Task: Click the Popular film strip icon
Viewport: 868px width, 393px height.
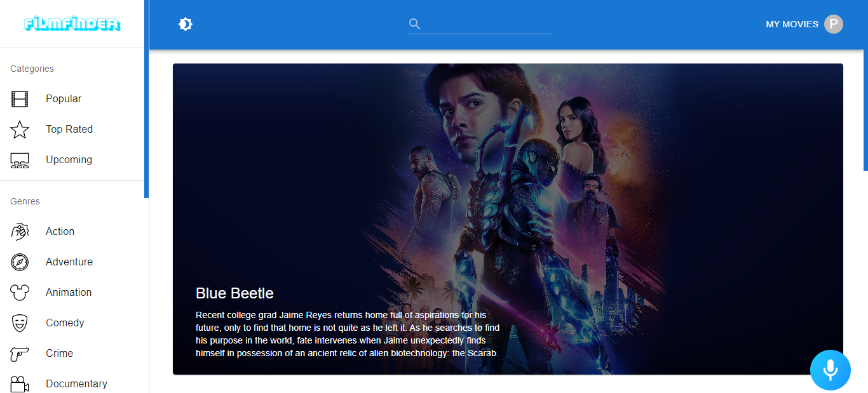Action: 20,99
